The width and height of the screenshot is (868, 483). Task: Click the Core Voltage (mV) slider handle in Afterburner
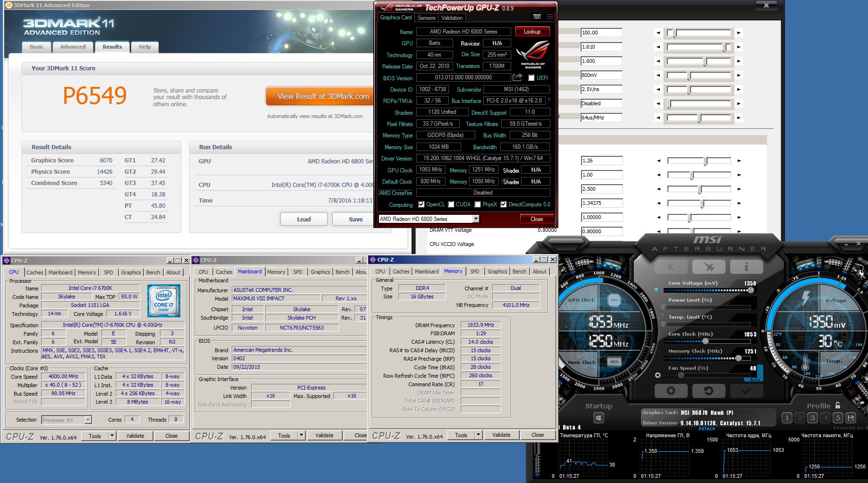(750, 290)
